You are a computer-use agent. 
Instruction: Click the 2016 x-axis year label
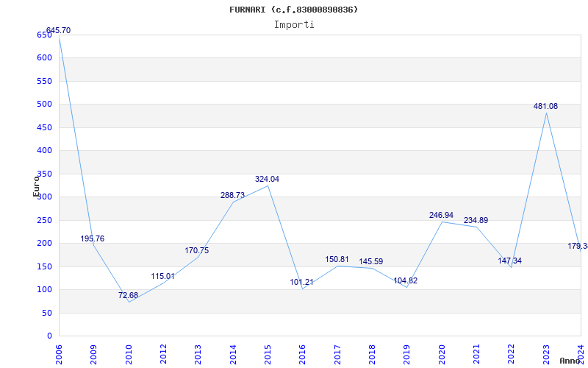coord(303,354)
